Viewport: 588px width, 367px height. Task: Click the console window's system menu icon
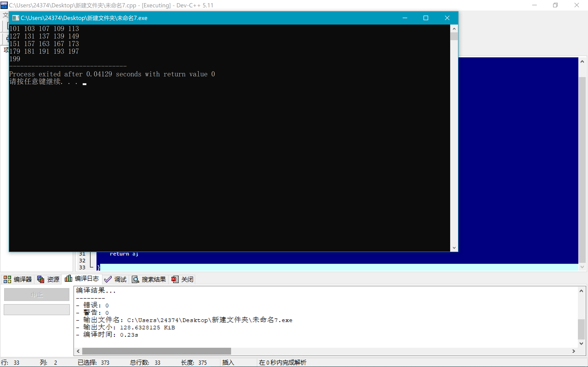16,18
